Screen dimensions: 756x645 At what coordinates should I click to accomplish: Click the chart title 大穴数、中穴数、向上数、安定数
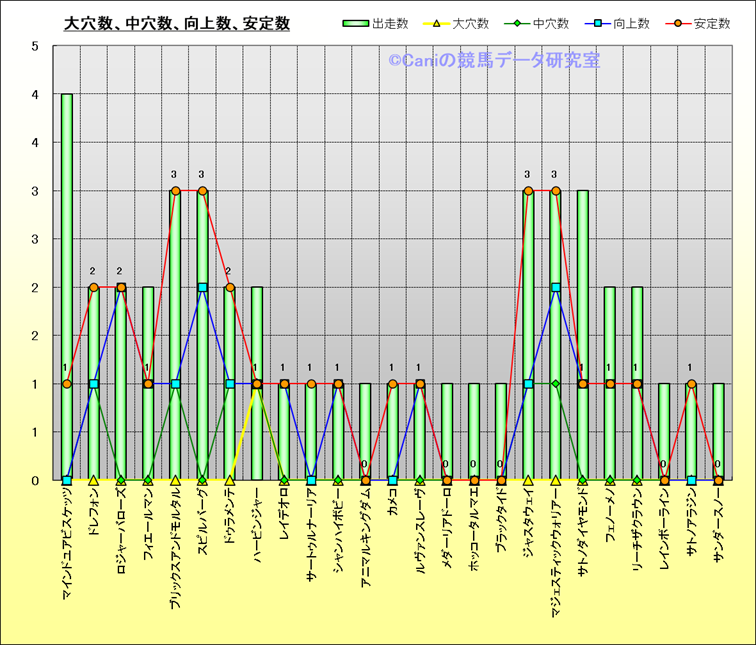[177, 23]
